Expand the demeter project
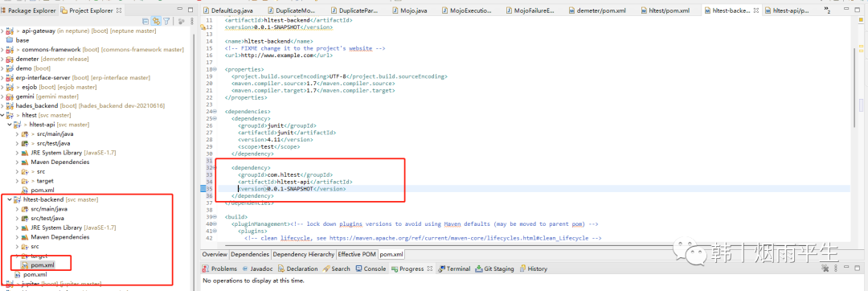This screenshot has height=291, width=868. coord(2,59)
